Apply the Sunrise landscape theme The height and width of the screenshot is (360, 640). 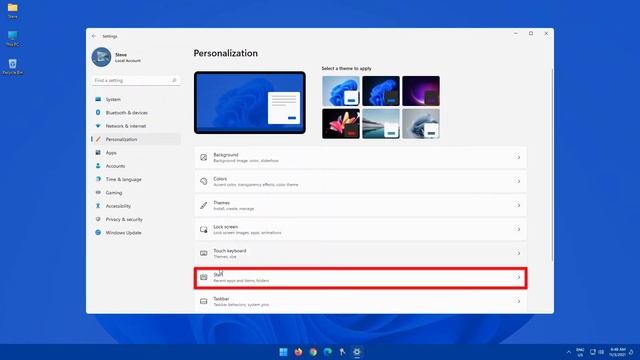(381, 124)
